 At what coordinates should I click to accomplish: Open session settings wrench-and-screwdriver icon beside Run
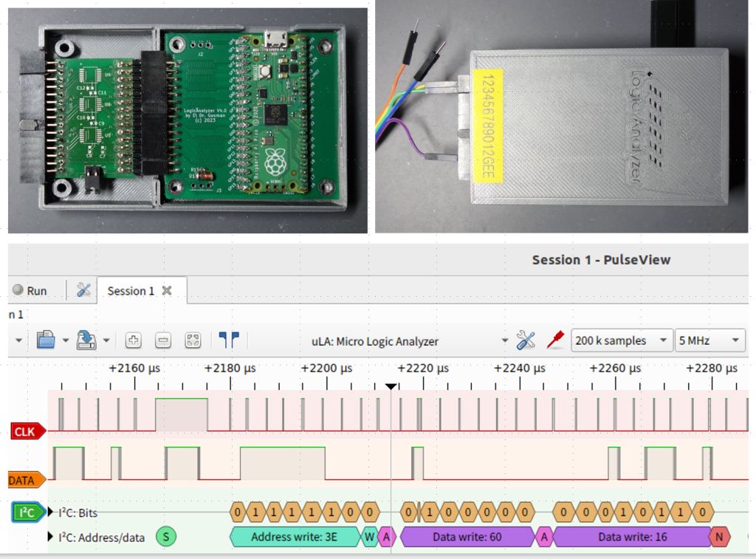coord(83,290)
